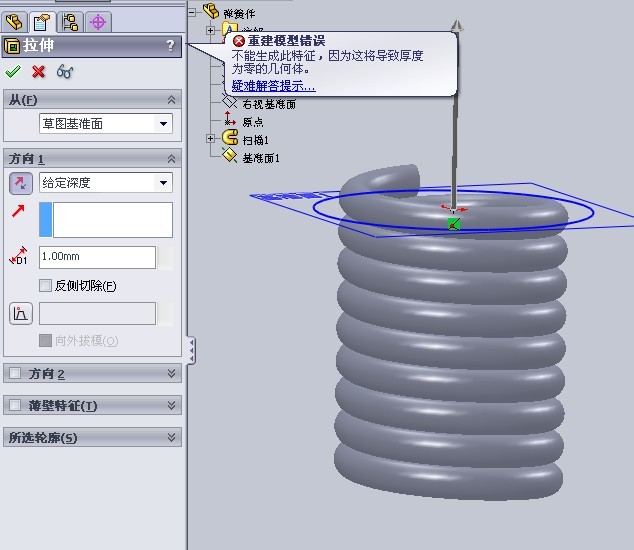Enable the 薄壁特征(T) checkbox
The height and width of the screenshot is (550, 634).
[15, 405]
